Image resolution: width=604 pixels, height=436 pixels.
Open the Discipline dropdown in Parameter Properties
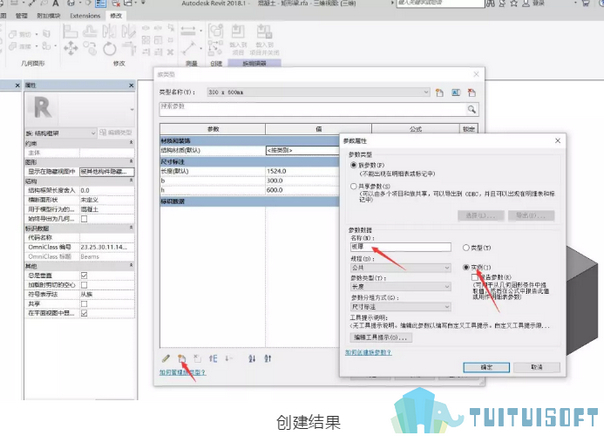400,267
